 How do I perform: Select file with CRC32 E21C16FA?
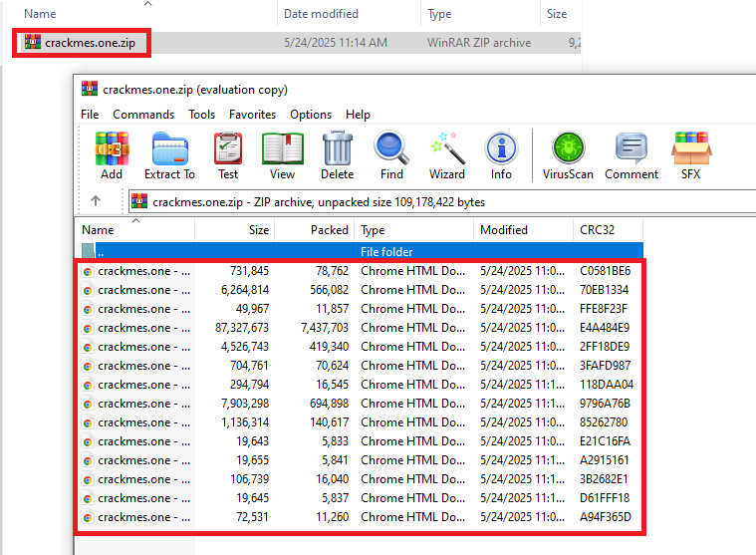click(360, 441)
